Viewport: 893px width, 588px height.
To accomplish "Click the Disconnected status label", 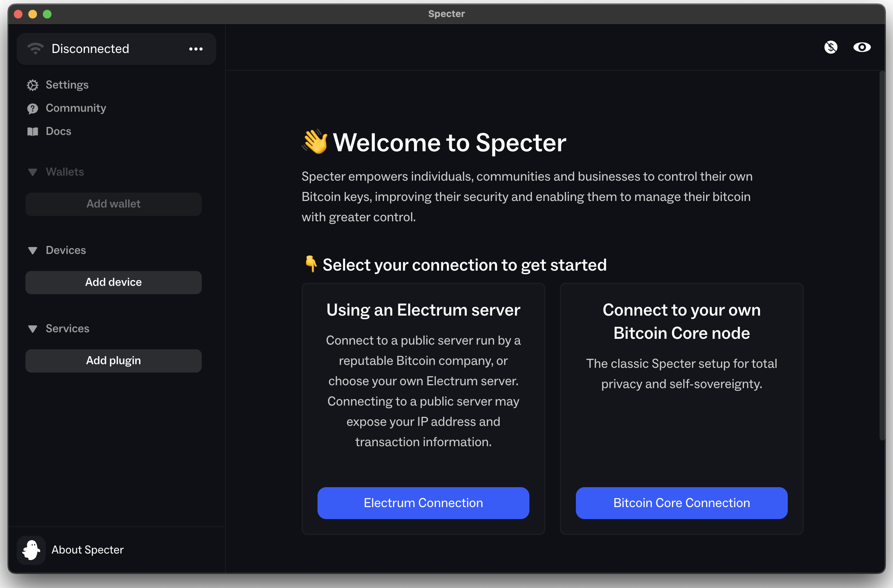I will [90, 49].
